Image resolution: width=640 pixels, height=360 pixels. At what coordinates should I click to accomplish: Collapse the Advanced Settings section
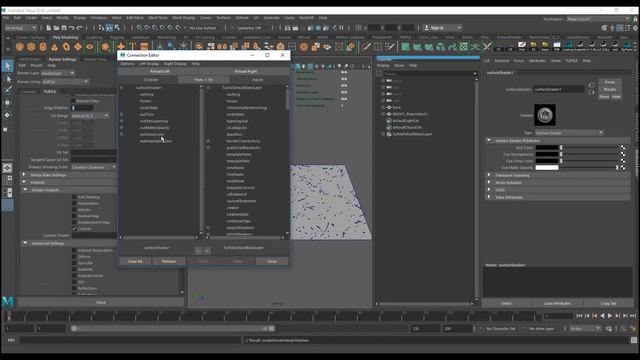pos(25,243)
